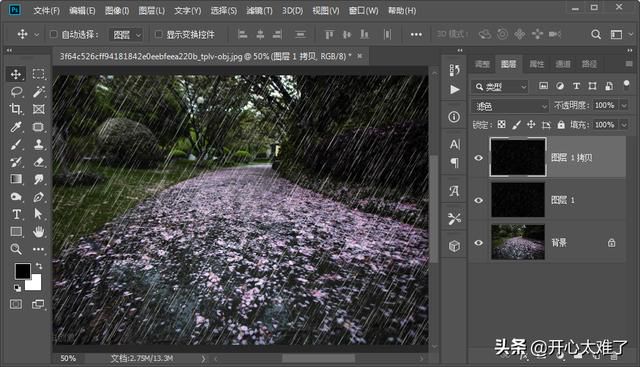
Task: Open the 类型 layer filter dropdown
Action: coord(500,87)
